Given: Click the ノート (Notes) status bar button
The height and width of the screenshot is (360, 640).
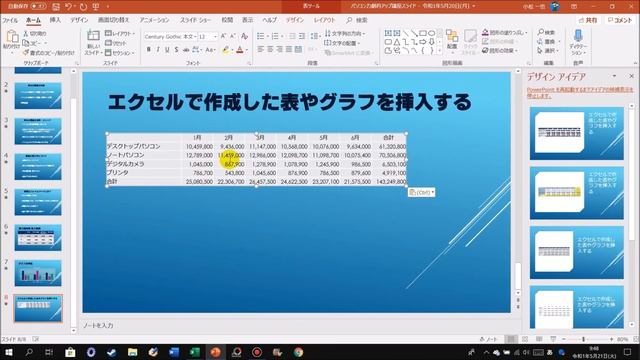Looking at the screenshot, I should [489, 339].
